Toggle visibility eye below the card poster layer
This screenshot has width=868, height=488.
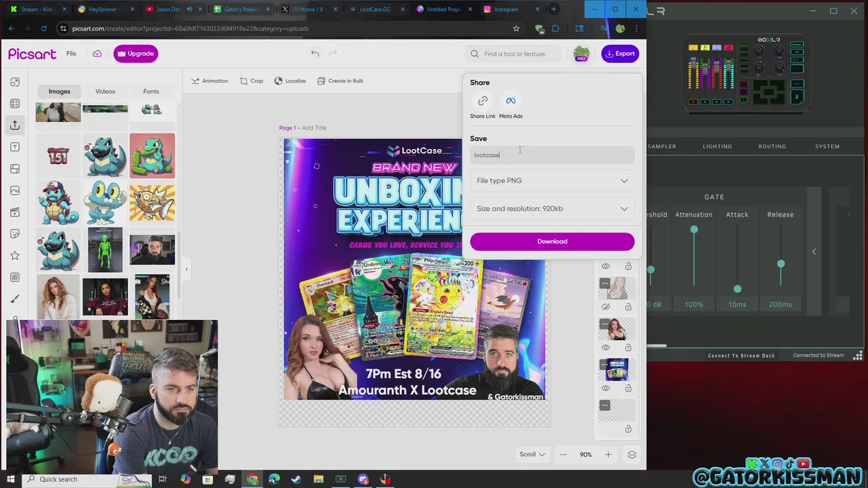pyautogui.click(x=606, y=388)
